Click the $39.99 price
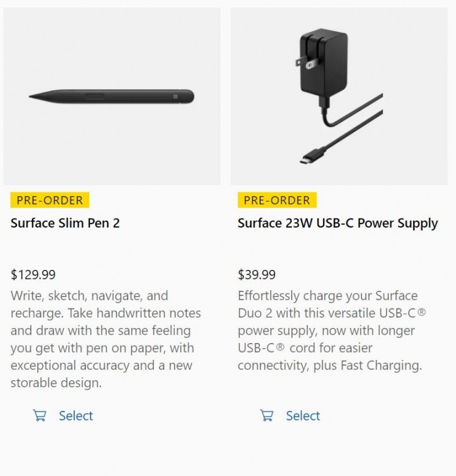Screen dimensions: 456x476 (257, 275)
